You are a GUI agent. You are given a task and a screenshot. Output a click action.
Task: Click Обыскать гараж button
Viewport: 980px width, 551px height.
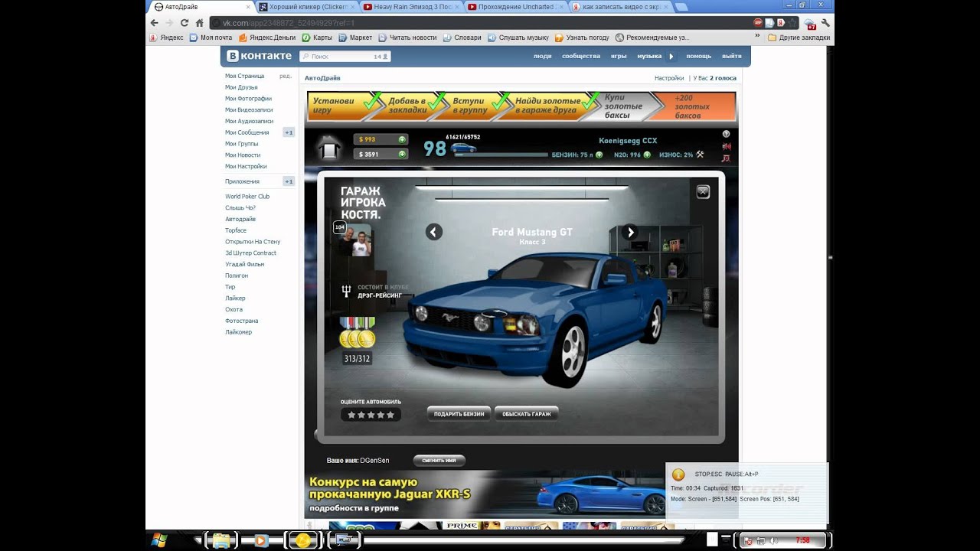pyautogui.click(x=527, y=414)
